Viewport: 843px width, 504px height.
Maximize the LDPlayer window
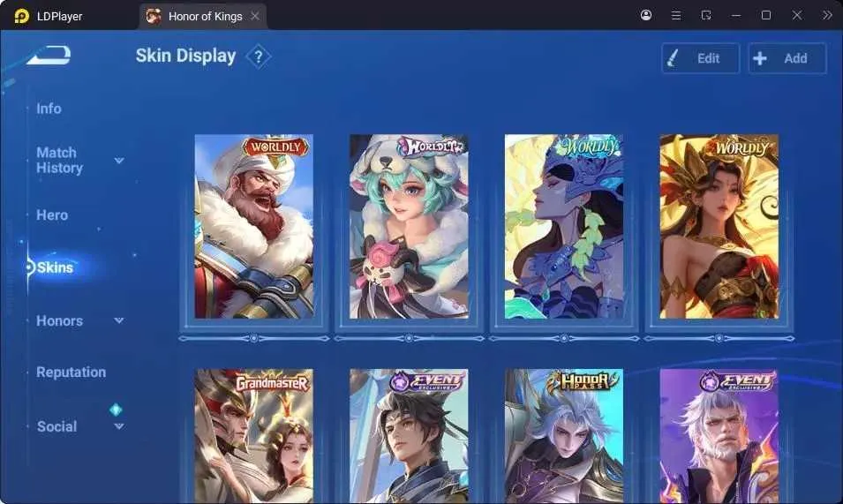click(766, 15)
